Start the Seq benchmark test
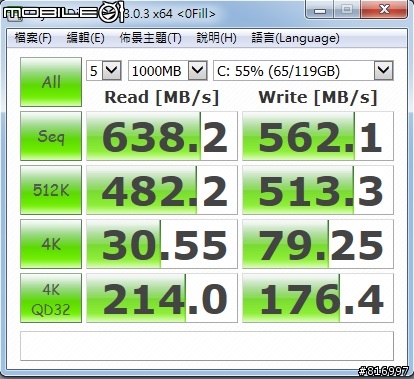The width and height of the screenshot is (414, 379). click(51, 136)
